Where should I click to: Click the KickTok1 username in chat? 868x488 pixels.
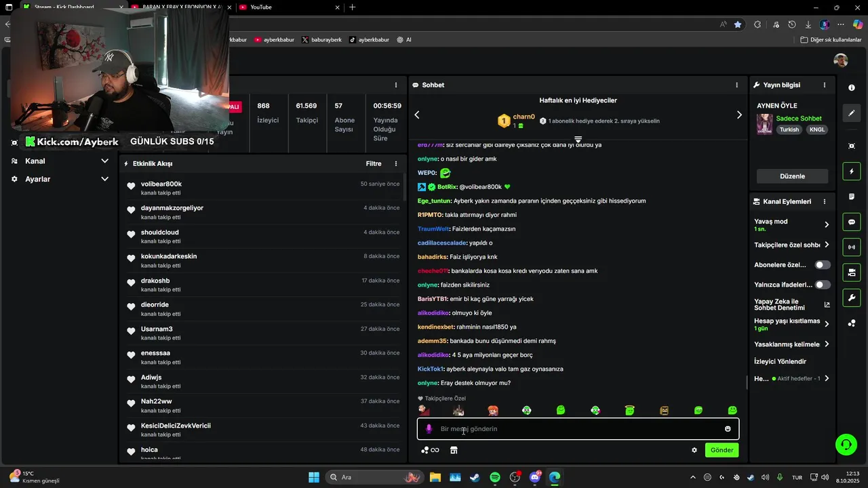(431, 369)
